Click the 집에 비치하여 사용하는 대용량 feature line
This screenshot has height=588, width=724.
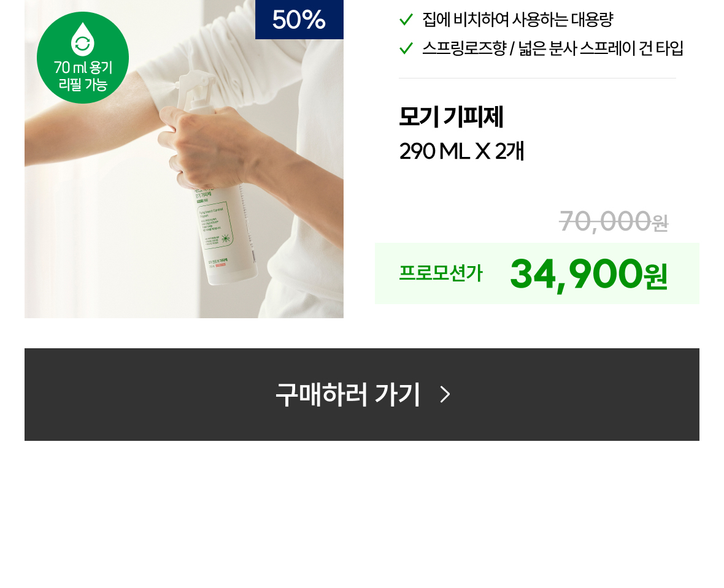[x=518, y=20]
